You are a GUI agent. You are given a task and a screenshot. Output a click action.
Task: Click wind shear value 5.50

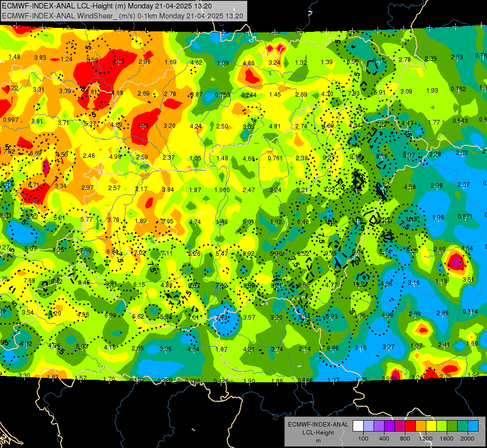92,60
